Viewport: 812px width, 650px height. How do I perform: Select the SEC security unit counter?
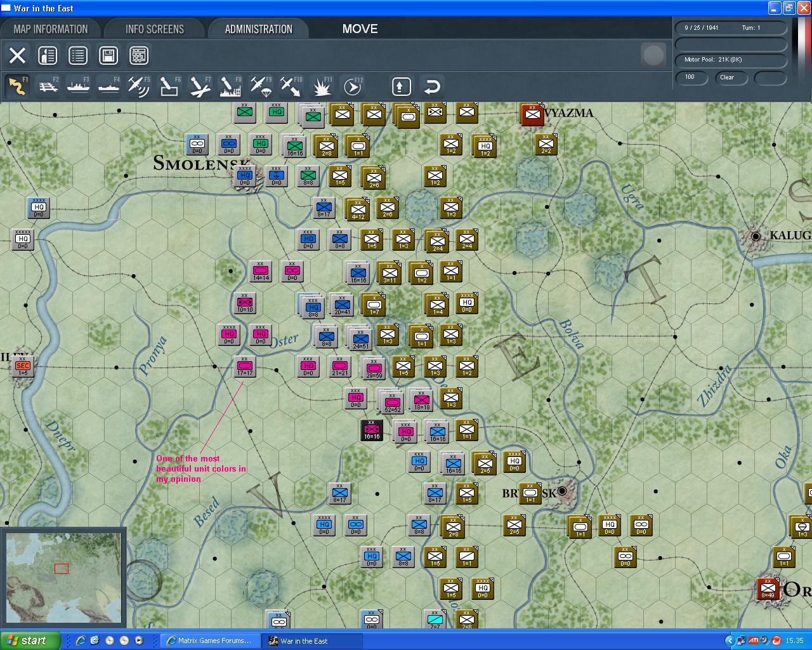23,366
